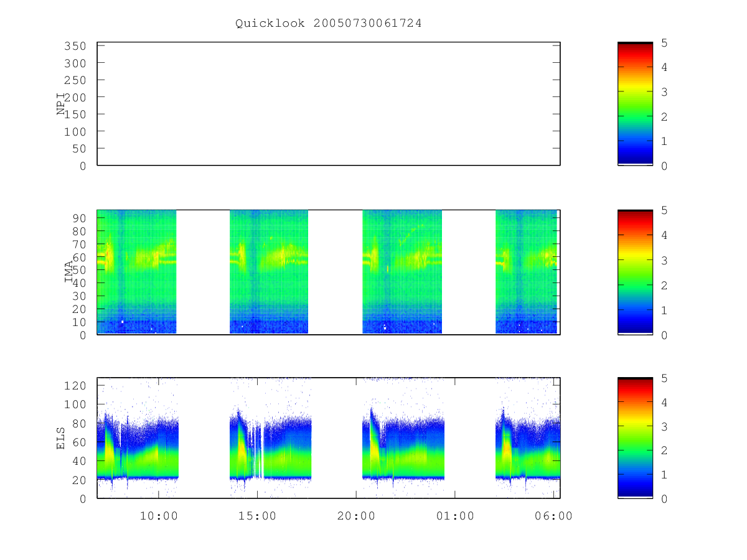Click the NPI panel color scale bar
Viewport: 747px width, 560px height.
click(x=635, y=104)
